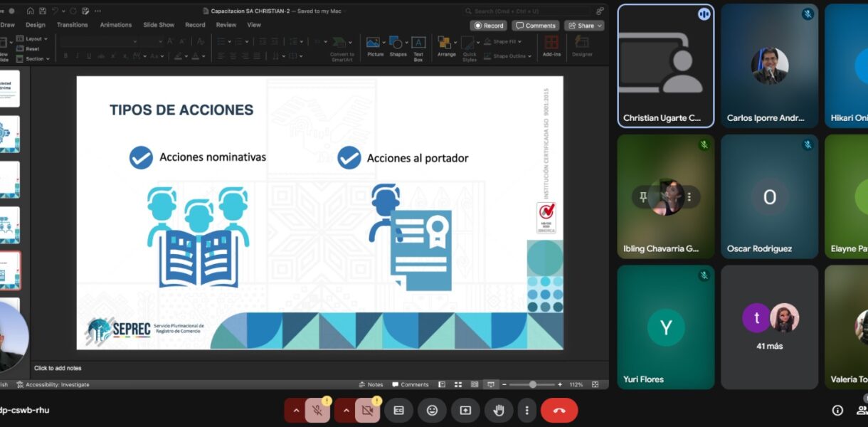Open Quick Styles gallery

[470, 49]
